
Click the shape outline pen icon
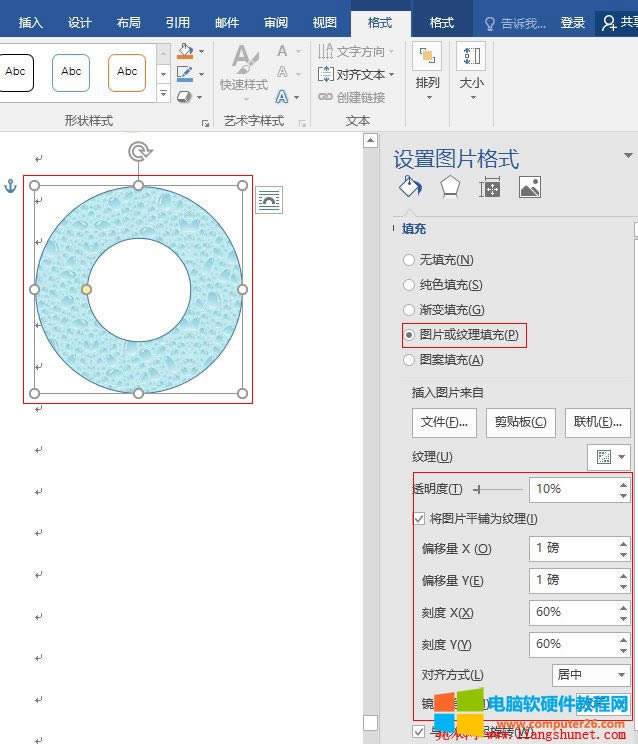(185, 74)
